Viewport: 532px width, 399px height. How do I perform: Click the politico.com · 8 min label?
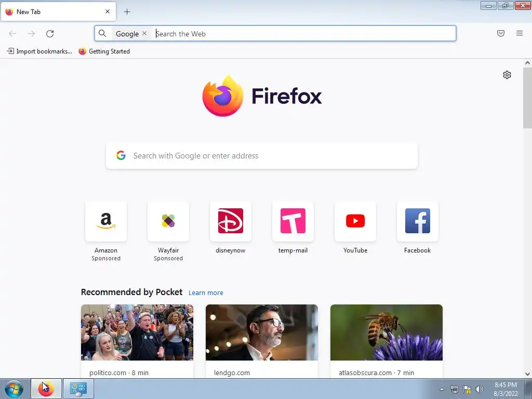coord(119,373)
